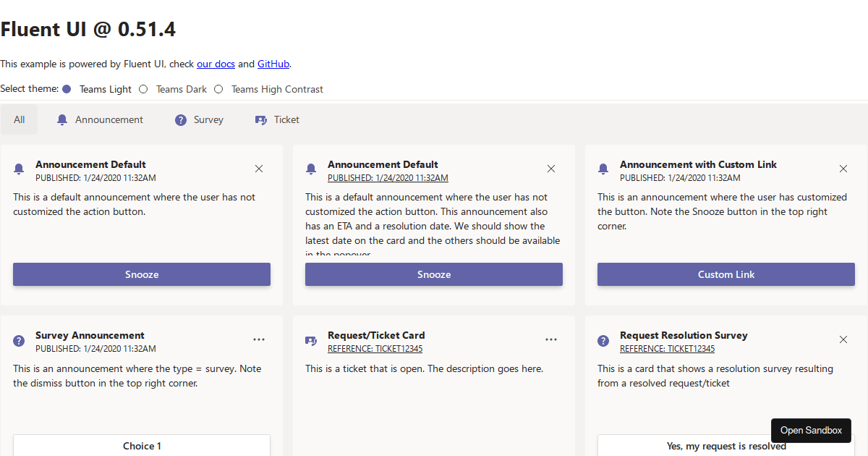Expand published date popover on middle announcement
Screen dimensions: 868x456
point(387,178)
